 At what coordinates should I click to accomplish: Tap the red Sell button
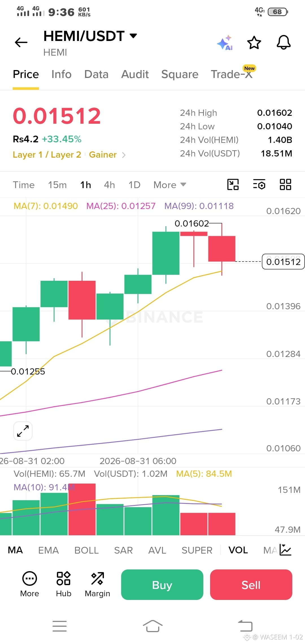pyautogui.click(x=251, y=585)
